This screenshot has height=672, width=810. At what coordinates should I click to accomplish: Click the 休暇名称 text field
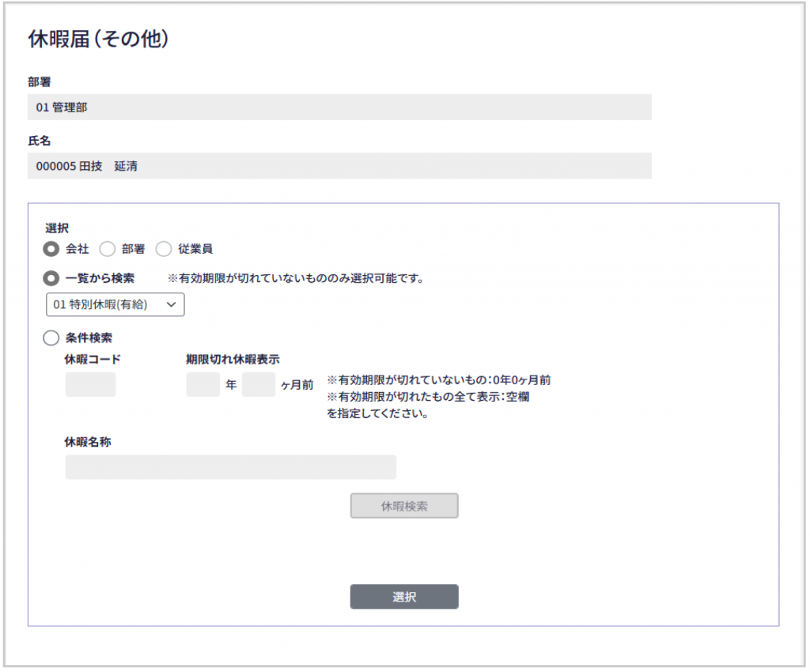230,467
